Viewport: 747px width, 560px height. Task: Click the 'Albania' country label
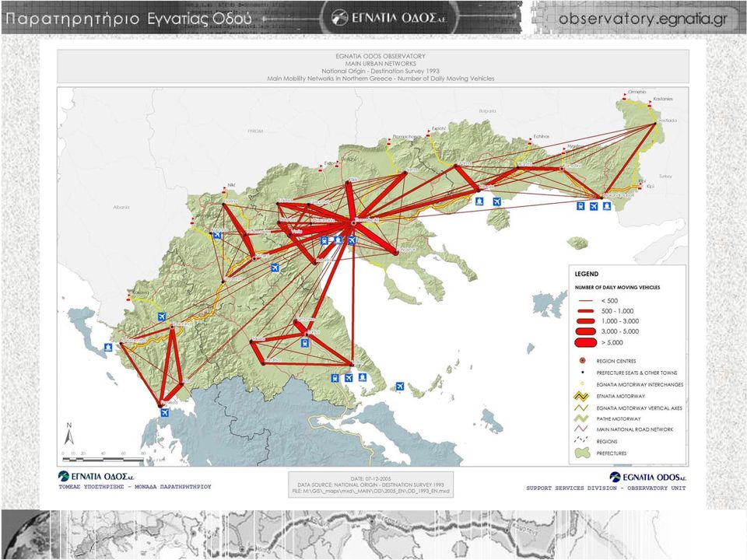(121, 208)
